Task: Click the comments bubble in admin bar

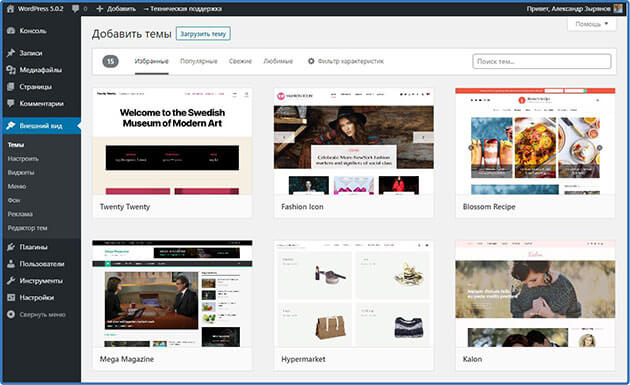Action: click(76, 8)
